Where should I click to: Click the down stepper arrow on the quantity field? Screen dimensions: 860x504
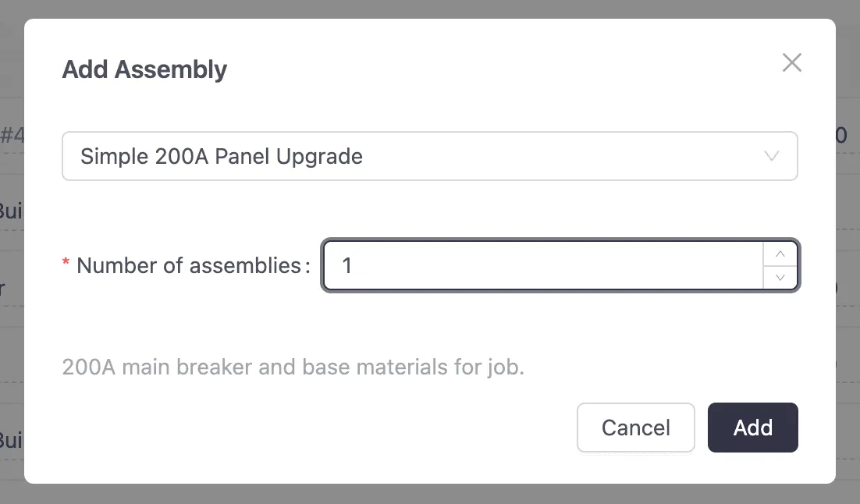[780, 277]
